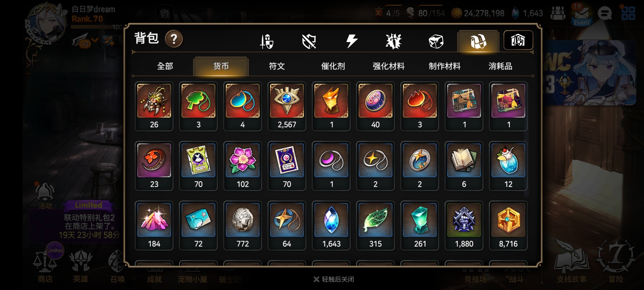Switch to the 制作材料 tab

[445, 66]
